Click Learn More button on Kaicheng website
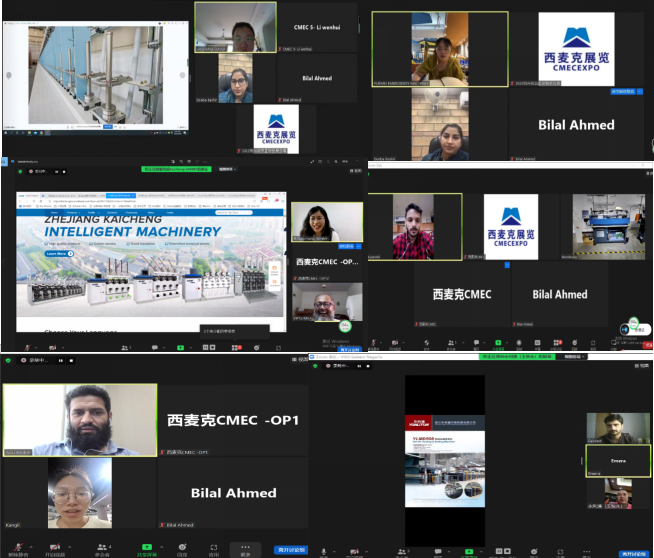Image resolution: width=654 pixels, height=558 pixels. click(x=59, y=254)
